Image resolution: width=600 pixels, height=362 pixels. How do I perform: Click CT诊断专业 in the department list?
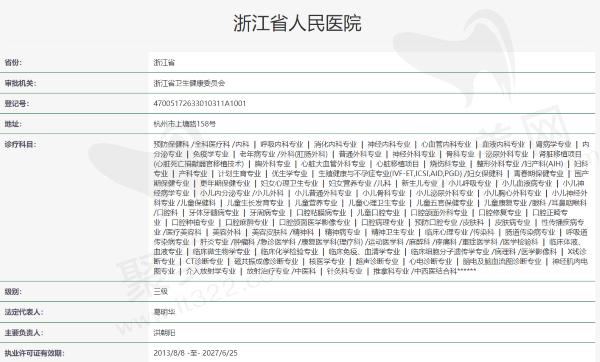click(x=204, y=261)
